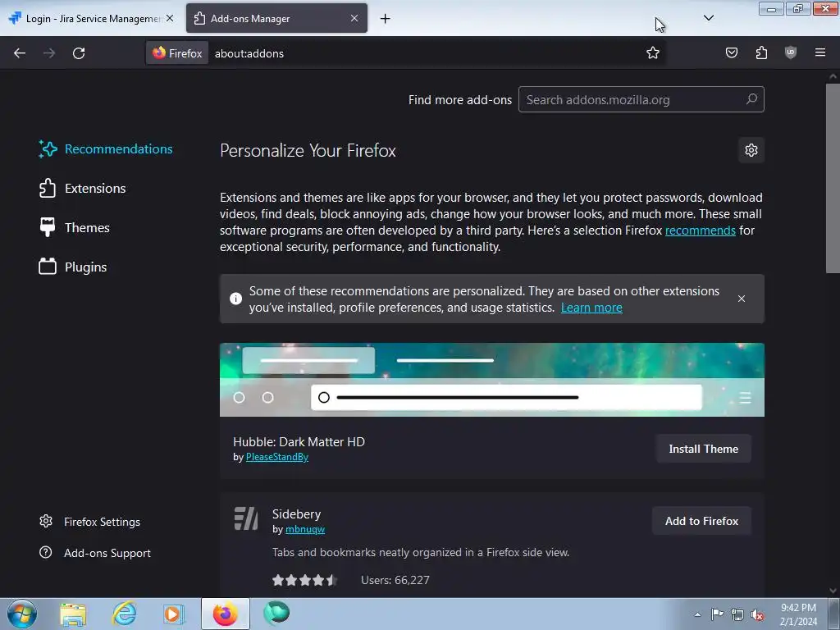Close the Login - Jira Service Management tab

(x=170, y=18)
